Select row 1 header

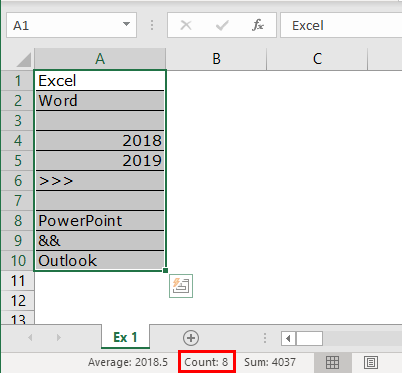[18, 81]
